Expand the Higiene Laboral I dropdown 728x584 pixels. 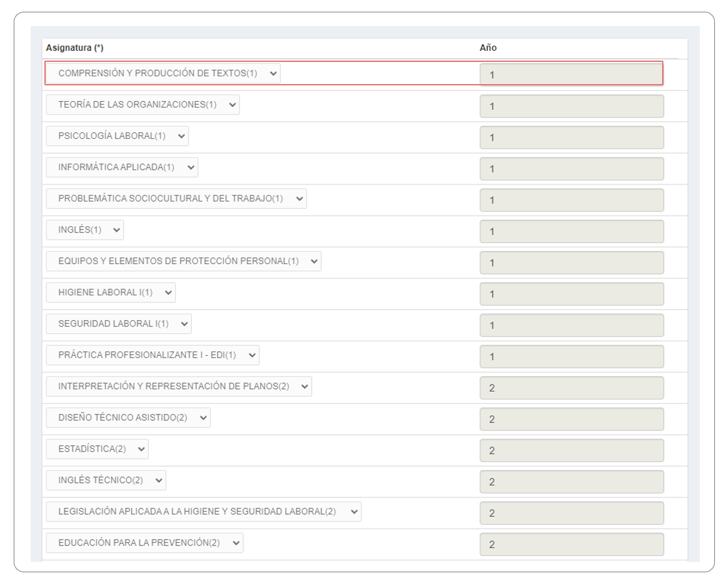pyautogui.click(x=111, y=293)
